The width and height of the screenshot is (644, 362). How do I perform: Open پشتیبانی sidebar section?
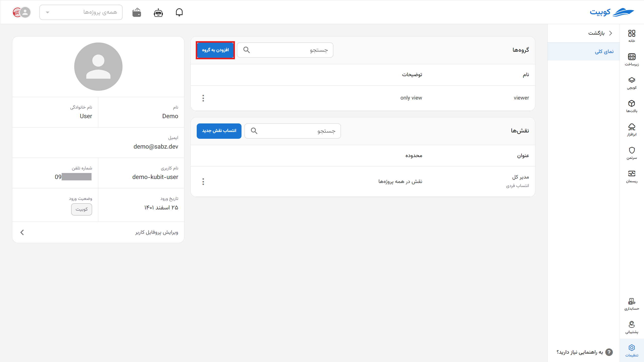pyautogui.click(x=632, y=327)
